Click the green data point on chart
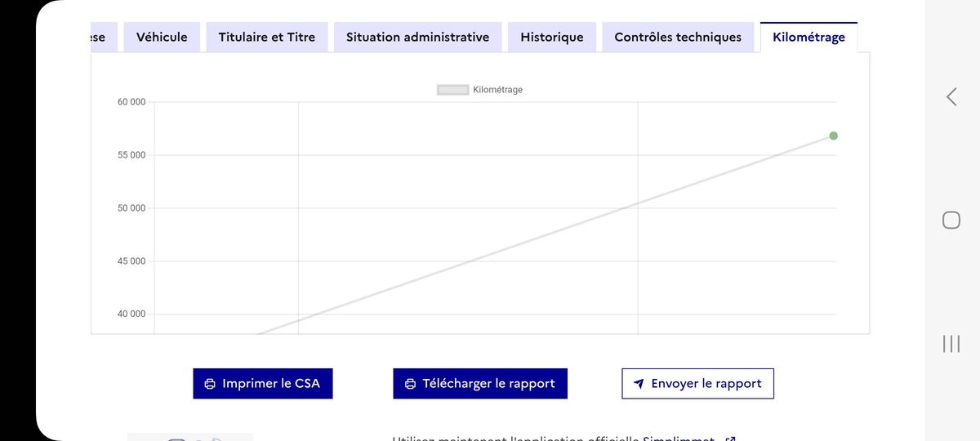Image resolution: width=980 pixels, height=441 pixels. pos(833,136)
